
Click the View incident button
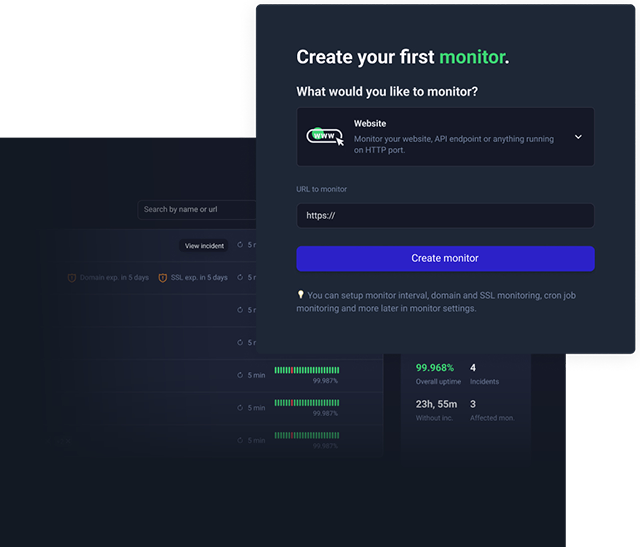(205, 245)
